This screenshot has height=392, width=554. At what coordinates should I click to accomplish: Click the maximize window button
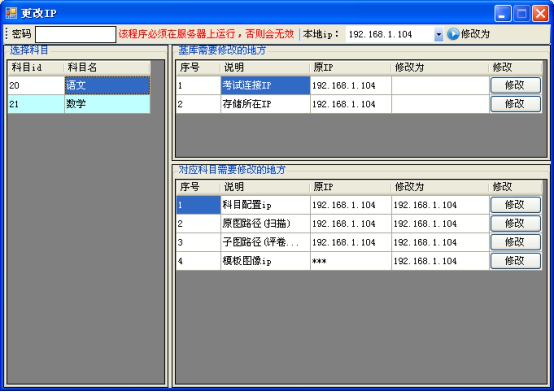(x=521, y=13)
